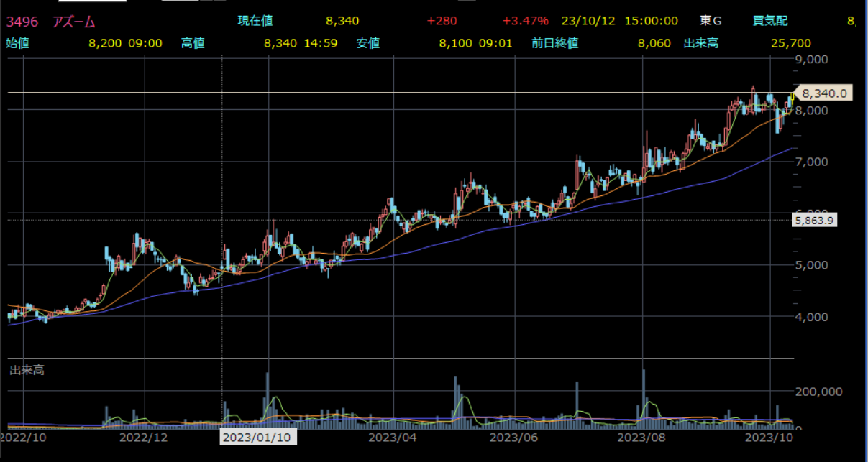
Task: Select the 出来高 label in the header row
Action: click(701, 43)
